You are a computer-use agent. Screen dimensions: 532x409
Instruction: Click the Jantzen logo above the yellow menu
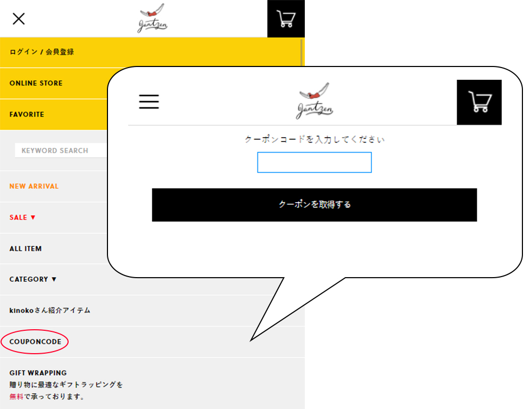click(x=152, y=19)
